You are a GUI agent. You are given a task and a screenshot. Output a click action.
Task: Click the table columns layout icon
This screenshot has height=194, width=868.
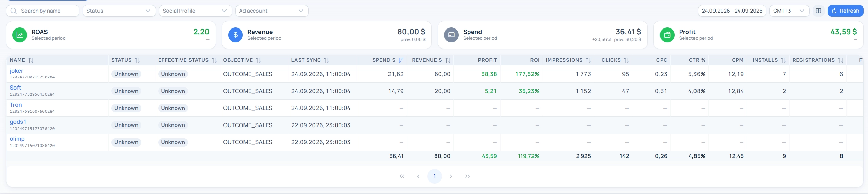pyautogui.click(x=818, y=11)
